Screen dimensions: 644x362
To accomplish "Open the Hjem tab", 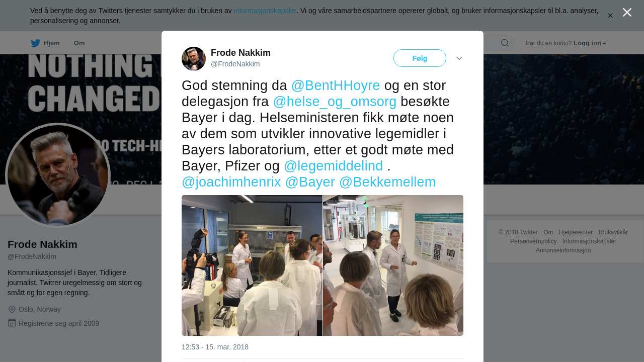I will tap(45, 43).
